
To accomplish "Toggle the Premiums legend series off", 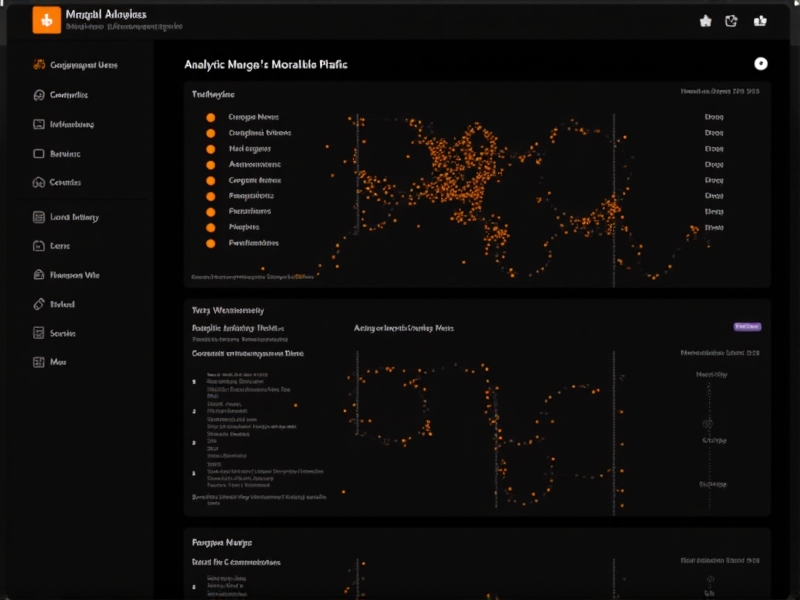I will point(210,211).
